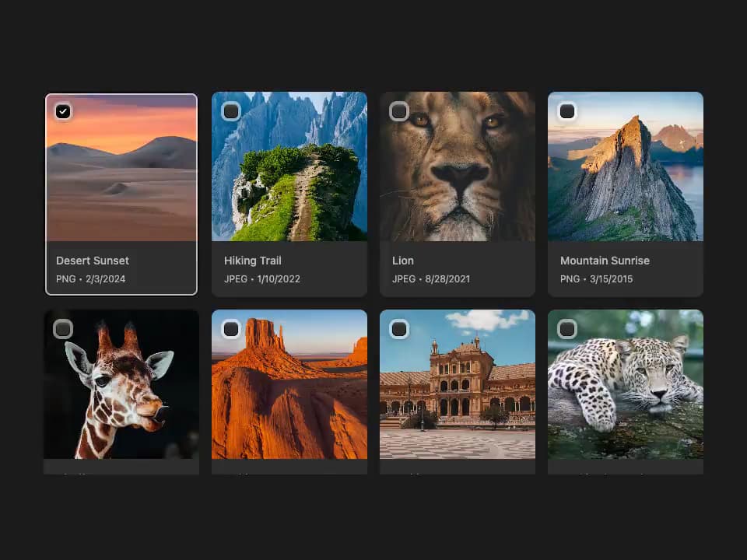The image size is (747, 560).
Task: Tick the red rock butte photo checkbox
Action: coord(231,329)
